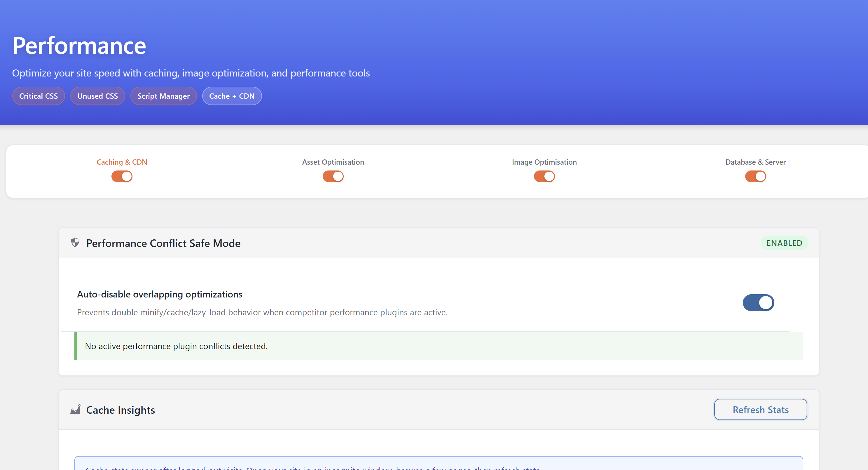Select the Caching & CDN tab label

[x=122, y=162]
